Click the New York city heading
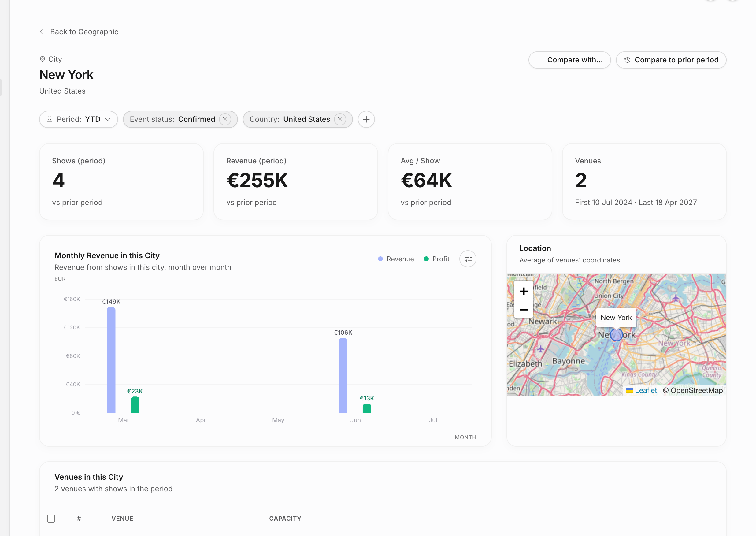The image size is (756, 536). click(66, 75)
